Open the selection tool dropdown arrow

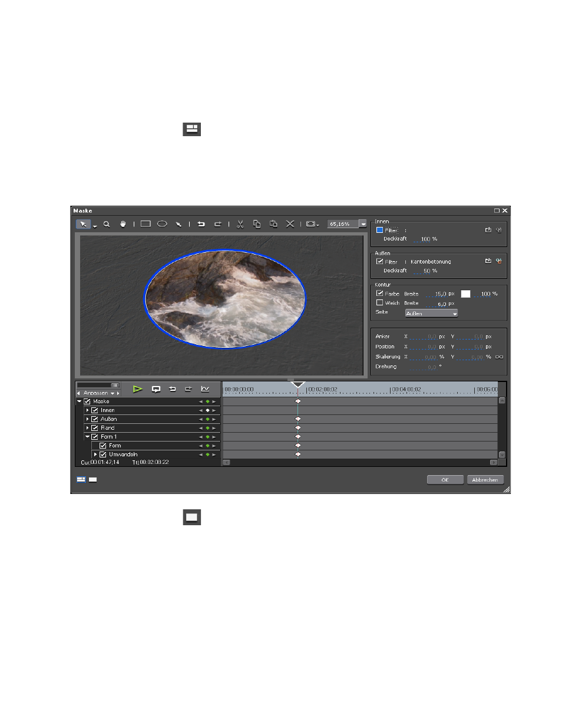[x=95, y=226]
